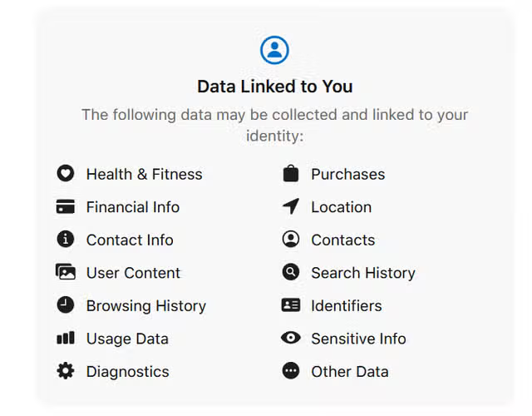Click the "Health & Fitness" text label

point(144,174)
